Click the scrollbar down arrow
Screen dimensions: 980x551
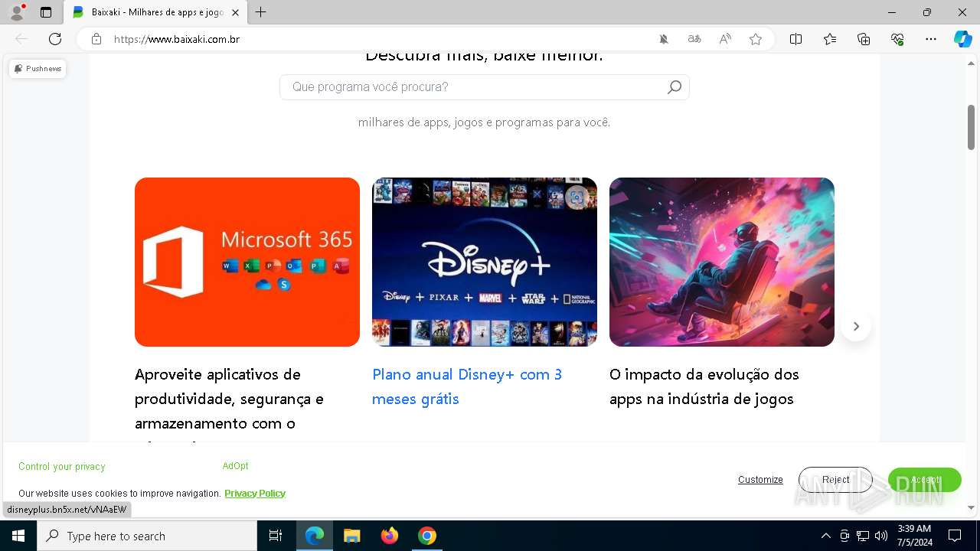click(972, 507)
